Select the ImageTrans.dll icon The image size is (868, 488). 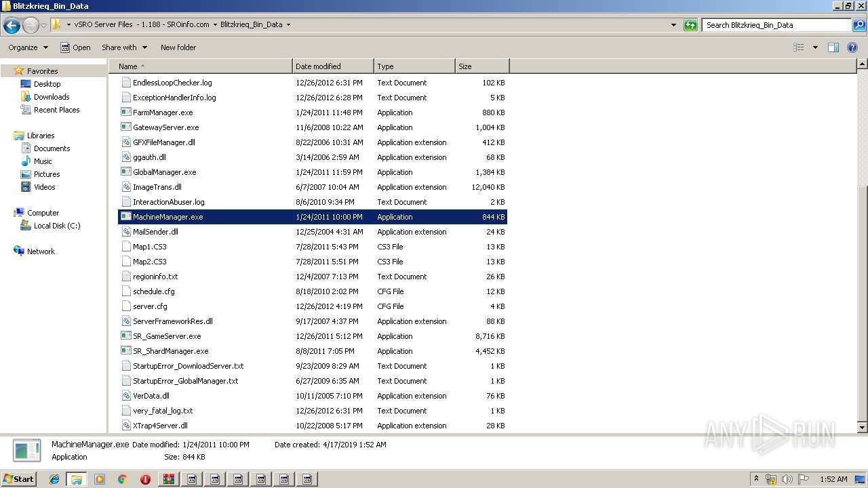click(x=125, y=187)
